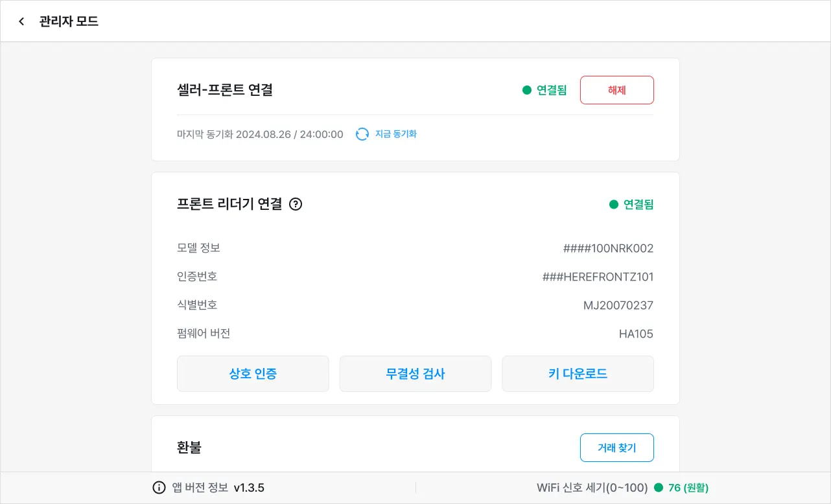Click the green dot beside reader 연결됨
Viewport: 831px width, 504px height.
614,205
